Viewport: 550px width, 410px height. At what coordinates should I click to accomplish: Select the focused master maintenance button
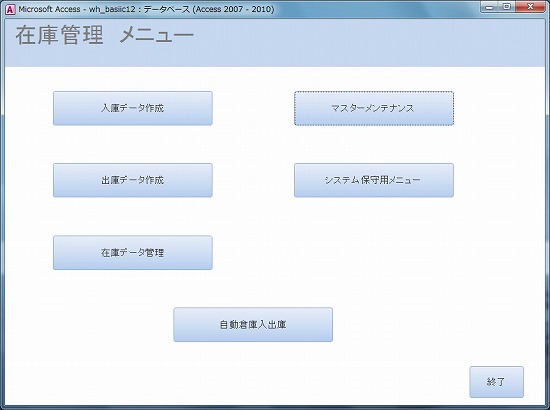pyautogui.click(x=374, y=108)
